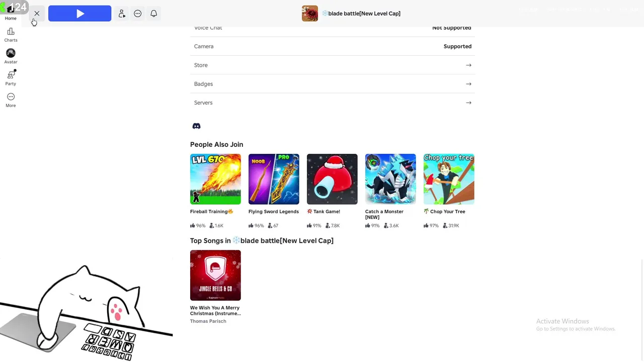644x362 pixels.
Task: Start the game with blue Play button
Action: [79, 14]
